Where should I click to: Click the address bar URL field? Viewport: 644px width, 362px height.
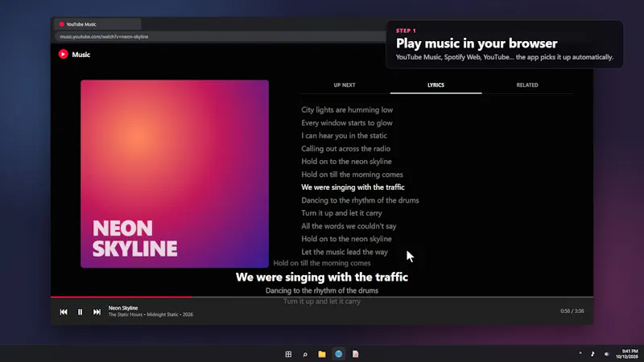click(x=220, y=36)
